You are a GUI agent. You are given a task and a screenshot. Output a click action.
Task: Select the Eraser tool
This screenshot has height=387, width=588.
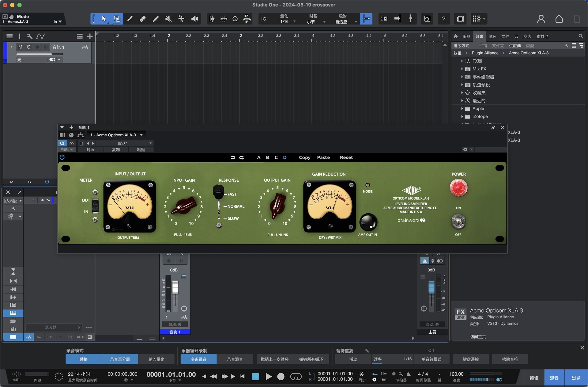(x=142, y=19)
